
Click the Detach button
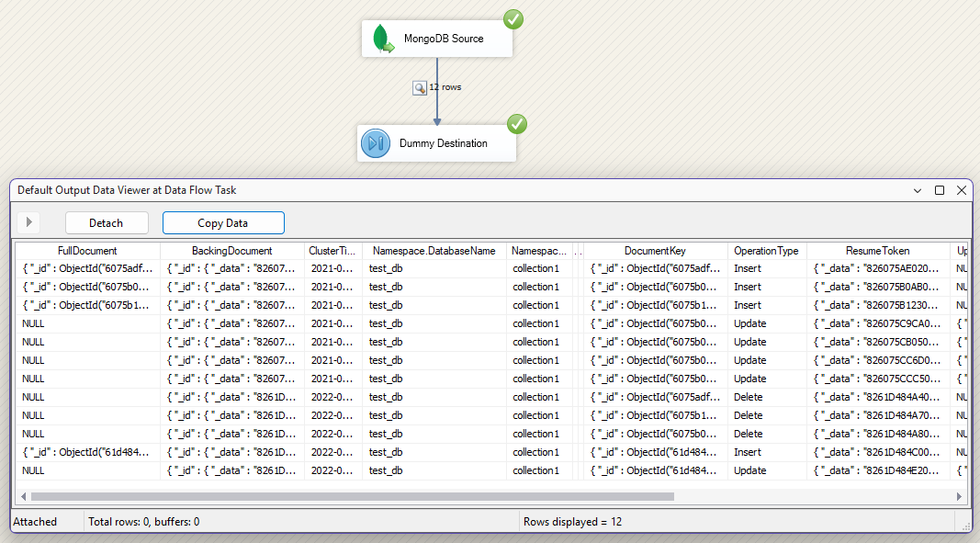107,222
